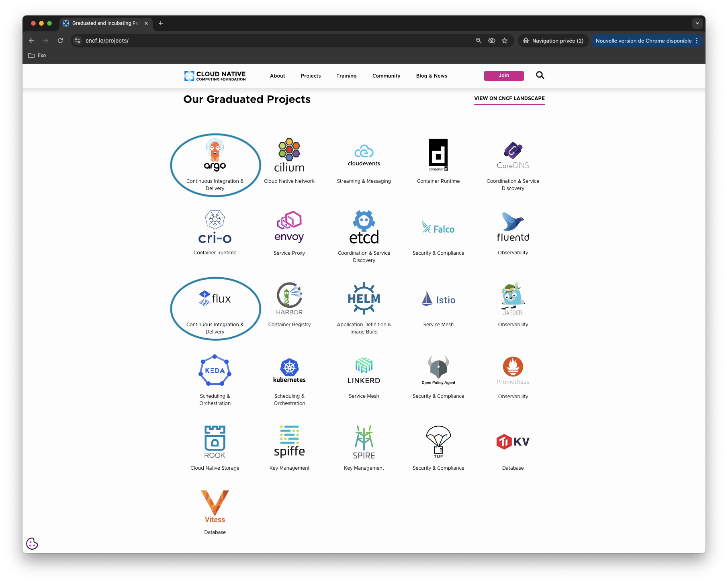728x583 pixels.
Task: Open the Community navigation menu
Action: (x=386, y=76)
